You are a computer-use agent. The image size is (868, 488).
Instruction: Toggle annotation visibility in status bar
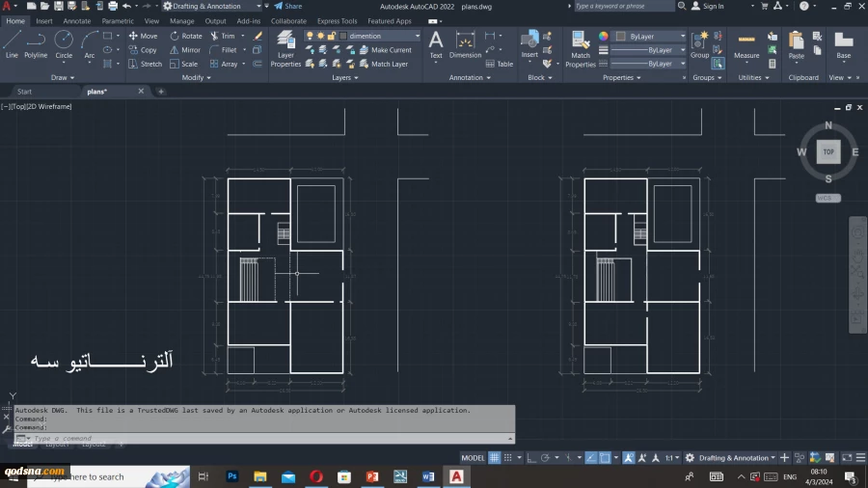pyautogui.click(x=628, y=457)
